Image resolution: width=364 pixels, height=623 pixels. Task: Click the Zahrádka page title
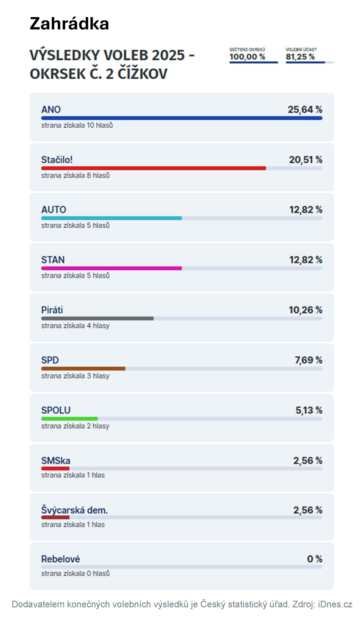69,24
